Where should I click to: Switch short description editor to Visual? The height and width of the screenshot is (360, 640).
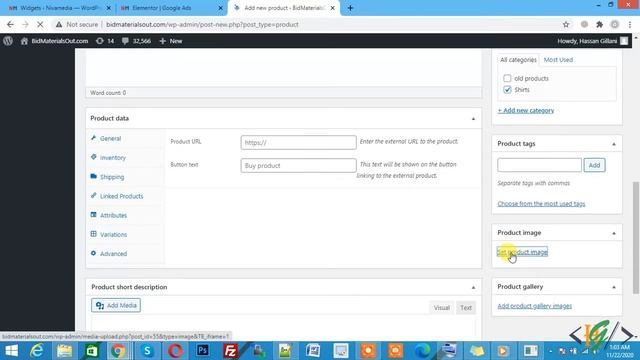coord(441,308)
